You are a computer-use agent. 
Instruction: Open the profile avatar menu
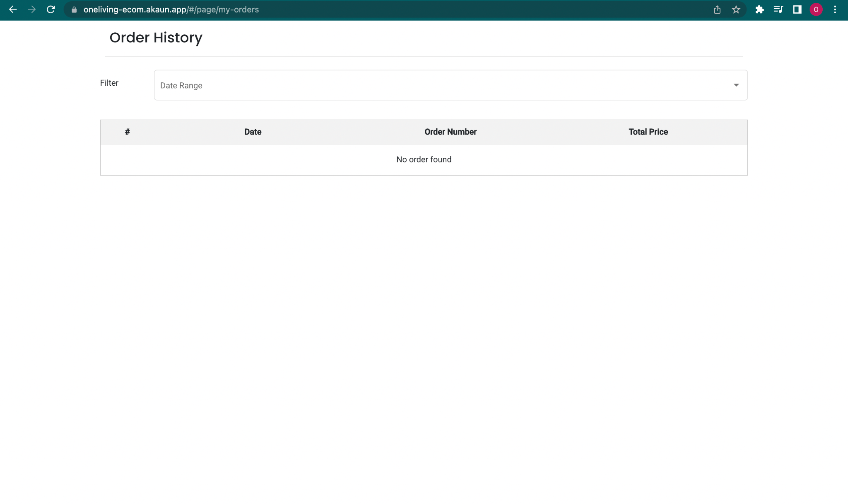[816, 10]
